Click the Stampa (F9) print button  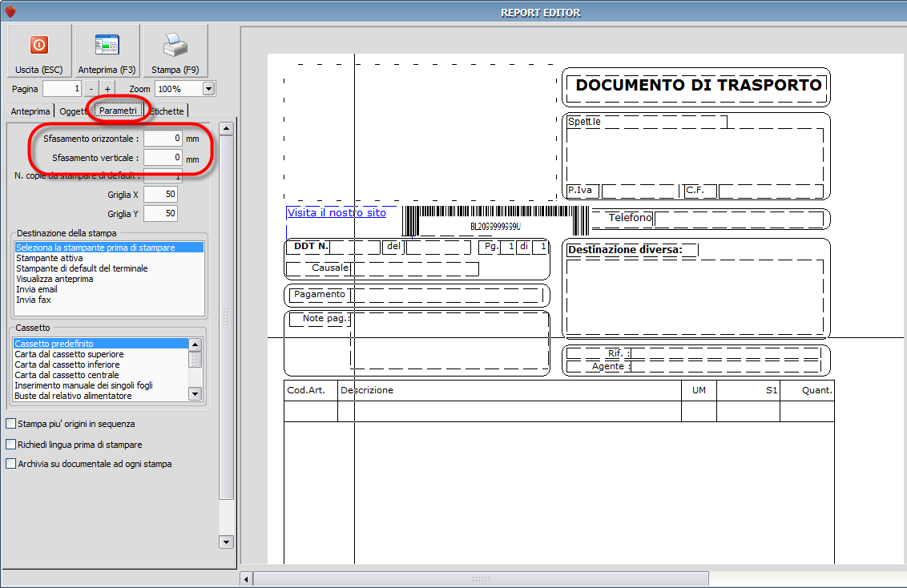click(x=175, y=50)
